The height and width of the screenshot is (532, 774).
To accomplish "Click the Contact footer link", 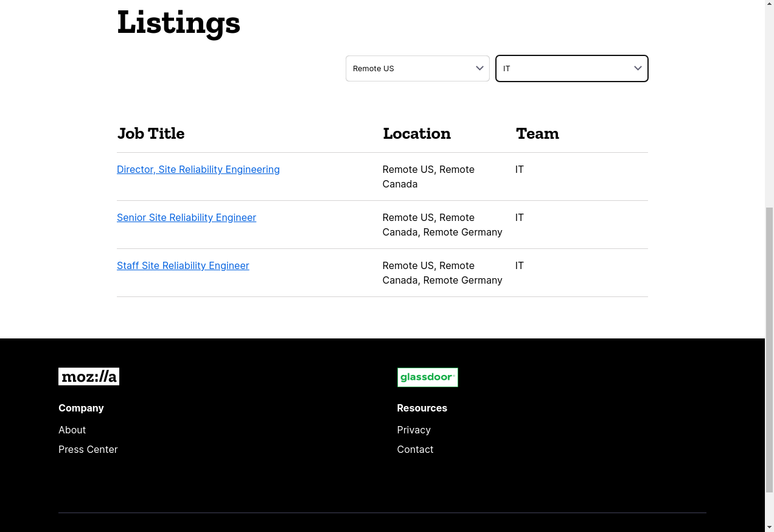I will pyautogui.click(x=415, y=450).
